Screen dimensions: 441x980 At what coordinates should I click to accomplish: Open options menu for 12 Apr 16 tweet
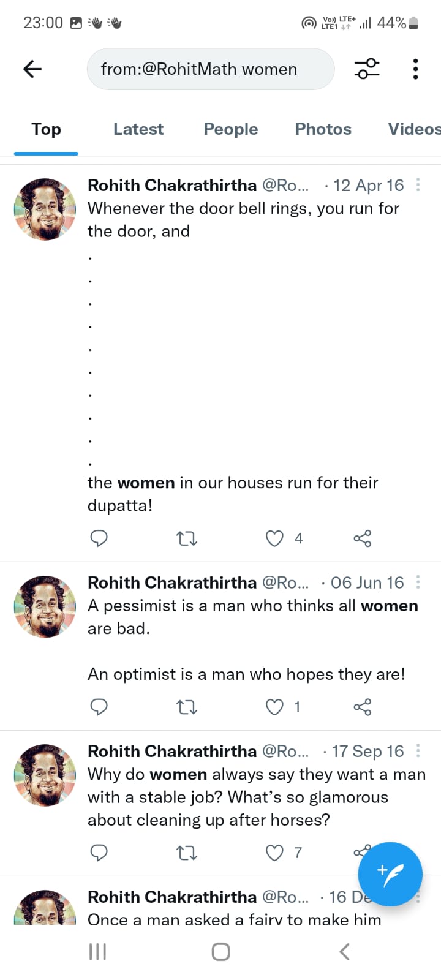418,185
